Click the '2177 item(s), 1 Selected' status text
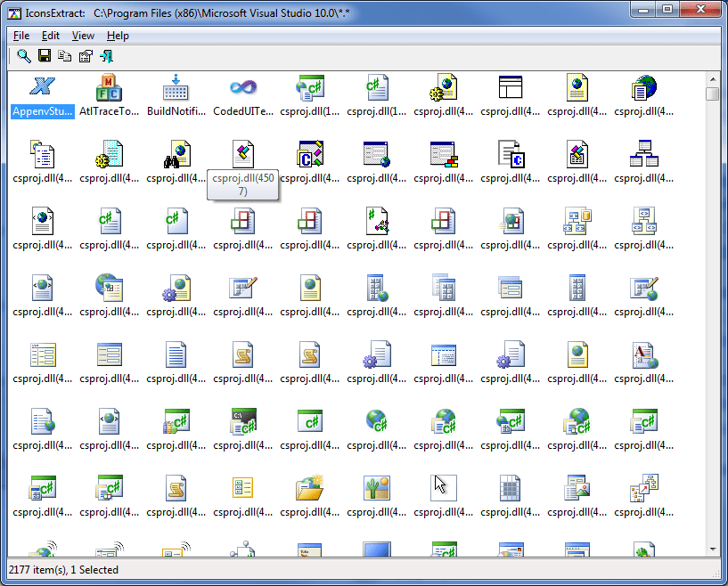728x586 pixels. tap(63, 570)
